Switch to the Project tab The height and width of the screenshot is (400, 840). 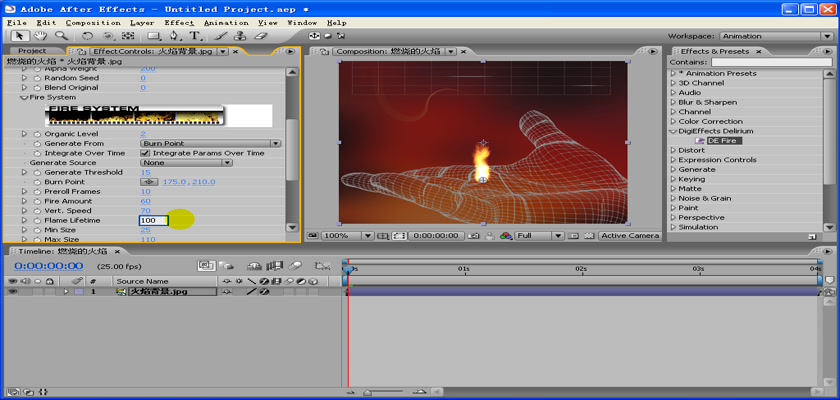(32, 51)
